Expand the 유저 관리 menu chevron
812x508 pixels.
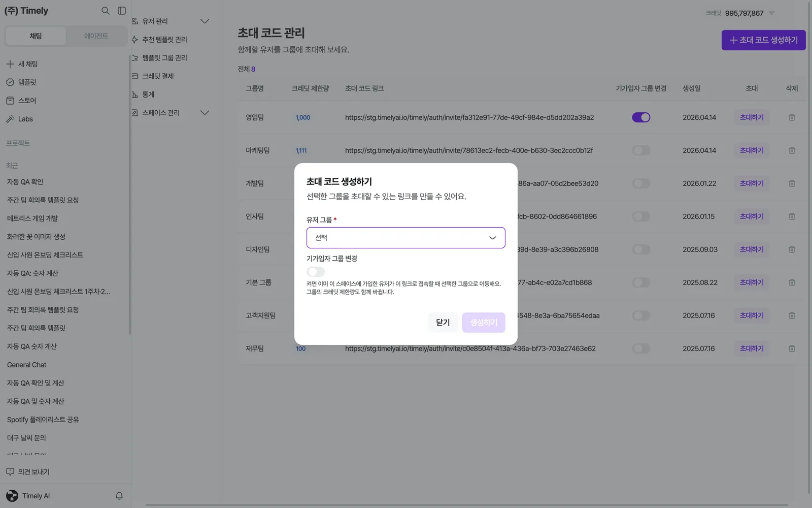tap(205, 21)
